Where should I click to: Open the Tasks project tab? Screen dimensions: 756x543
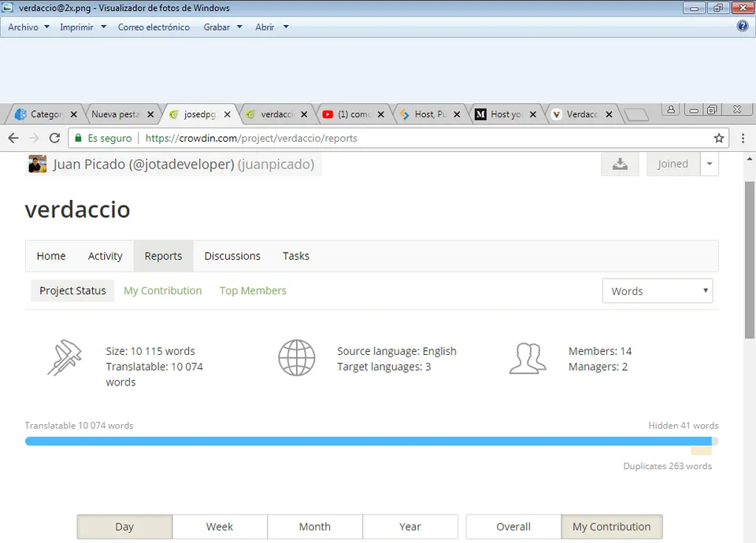(x=296, y=256)
